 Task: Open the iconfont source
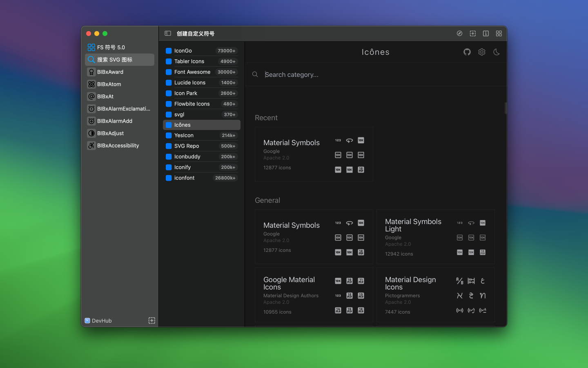[x=202, y=178]
